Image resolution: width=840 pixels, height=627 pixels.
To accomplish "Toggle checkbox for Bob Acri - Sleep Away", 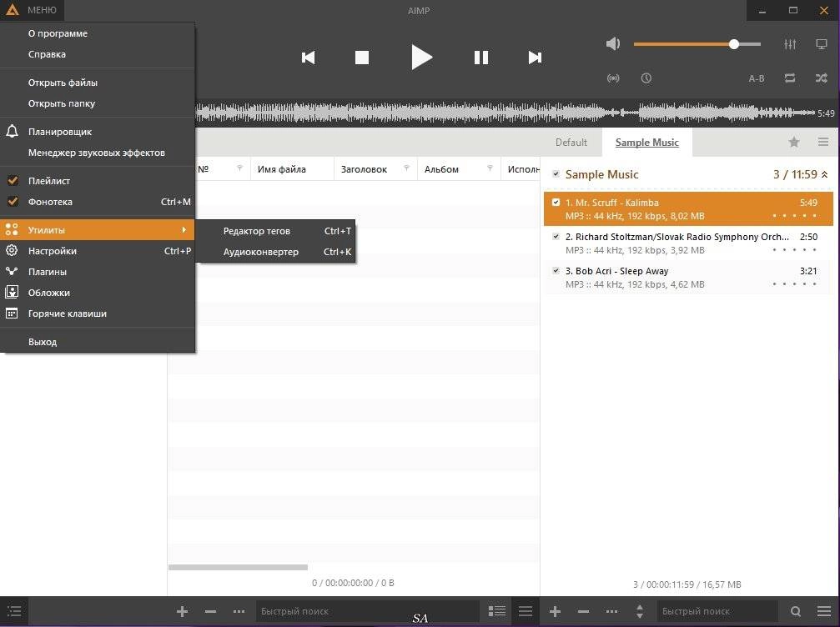I will [556, 271].
